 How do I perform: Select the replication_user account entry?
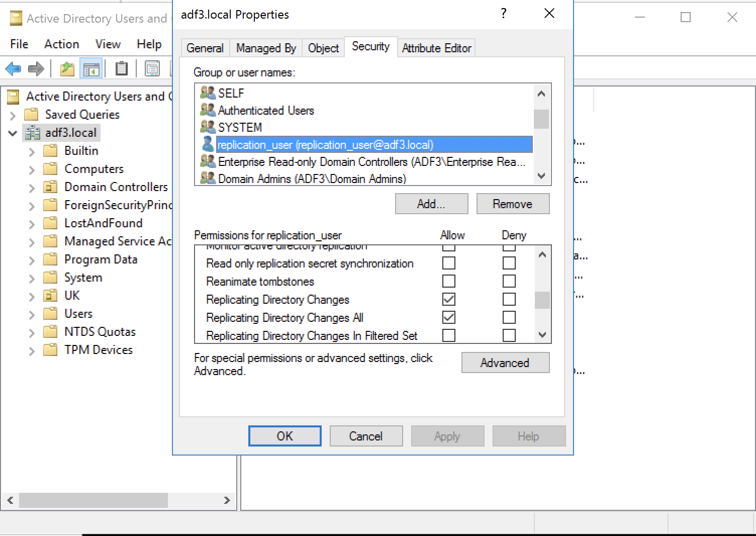(325, 145)
